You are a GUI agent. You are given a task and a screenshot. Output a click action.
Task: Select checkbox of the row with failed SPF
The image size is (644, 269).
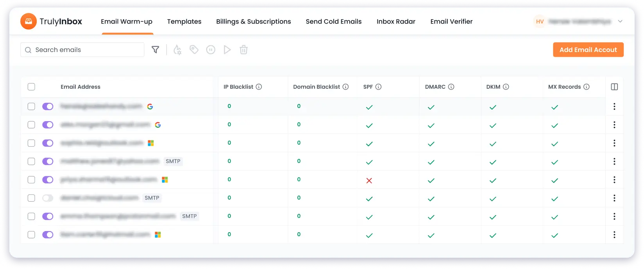[31, 180]
